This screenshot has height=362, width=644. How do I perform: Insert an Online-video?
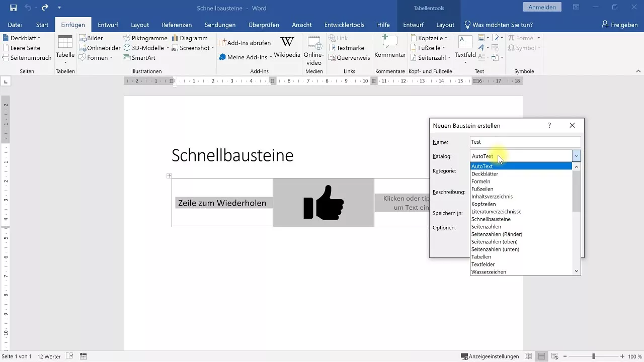pyautogui.click(x=314, y=48)
